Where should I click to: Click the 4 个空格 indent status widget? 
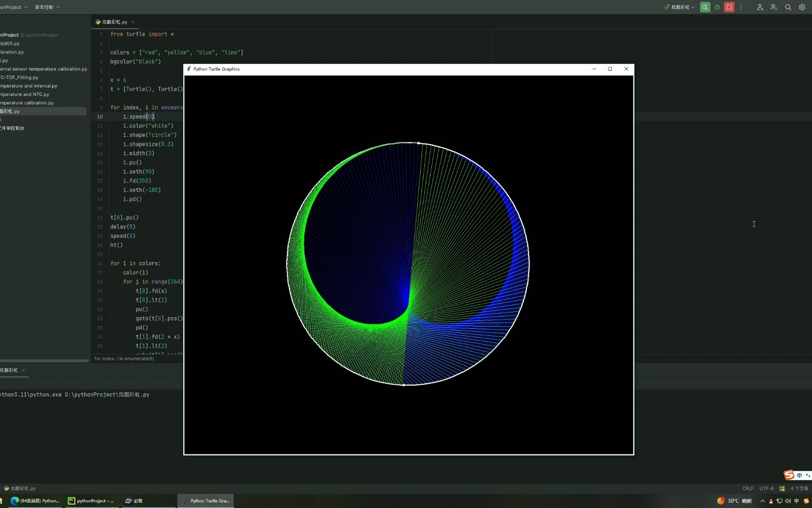coord(799,488)
